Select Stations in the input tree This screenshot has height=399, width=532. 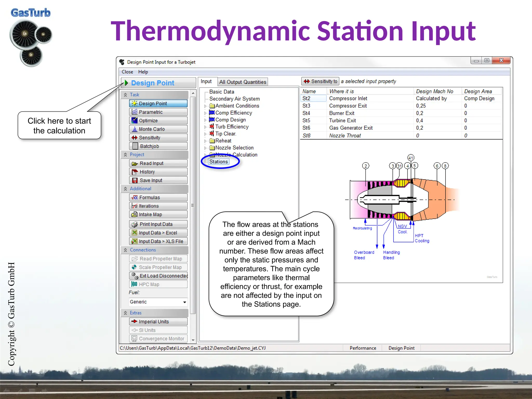pos(218,162)
